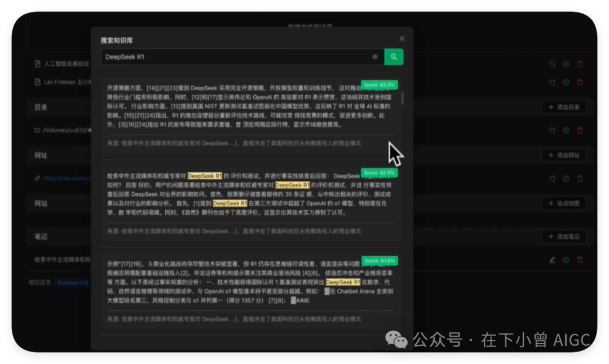Select the /Volumes/uu520 directory row
This screenshot has height=364, width=609.
[67, 130]
